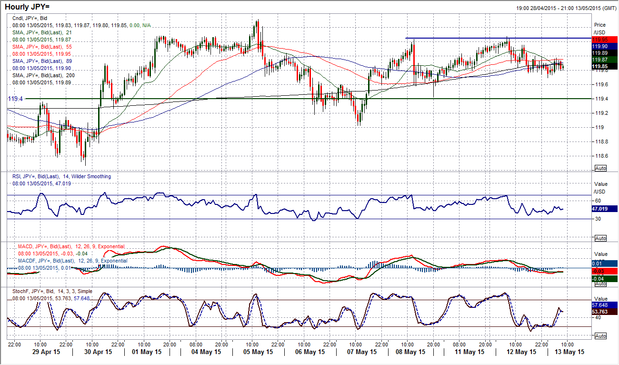Image resolution: width=619 pixels, height=365 pixels.
Task: Click the RSI value tag 47.019
Action: 604,209
